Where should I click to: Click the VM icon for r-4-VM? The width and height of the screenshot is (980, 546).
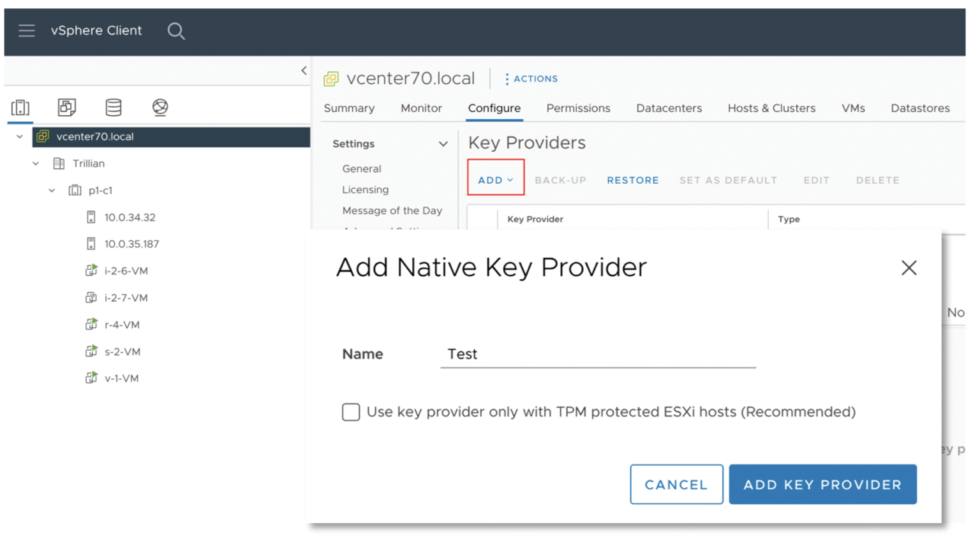point(91,325)
